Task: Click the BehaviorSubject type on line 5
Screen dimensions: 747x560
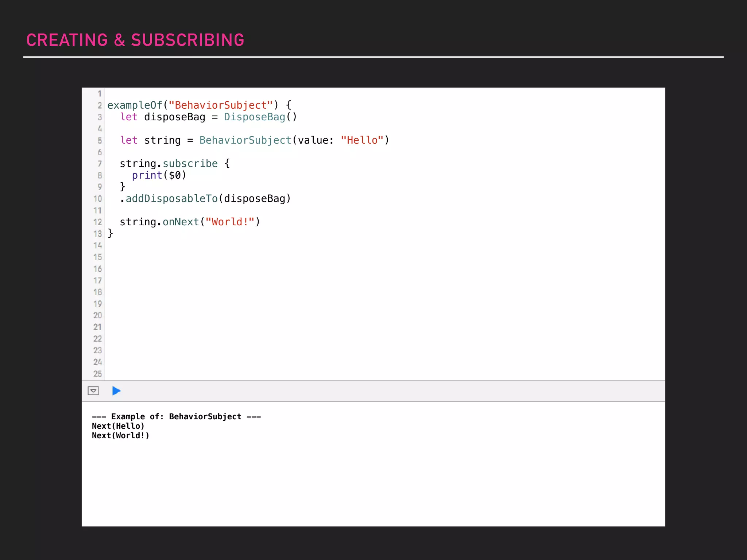Action: coord(245,140)
